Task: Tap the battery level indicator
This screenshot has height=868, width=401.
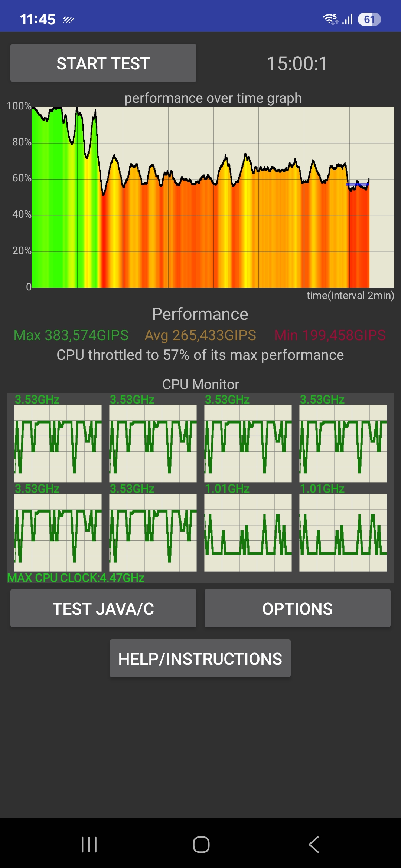Action: tap(369, 19)
